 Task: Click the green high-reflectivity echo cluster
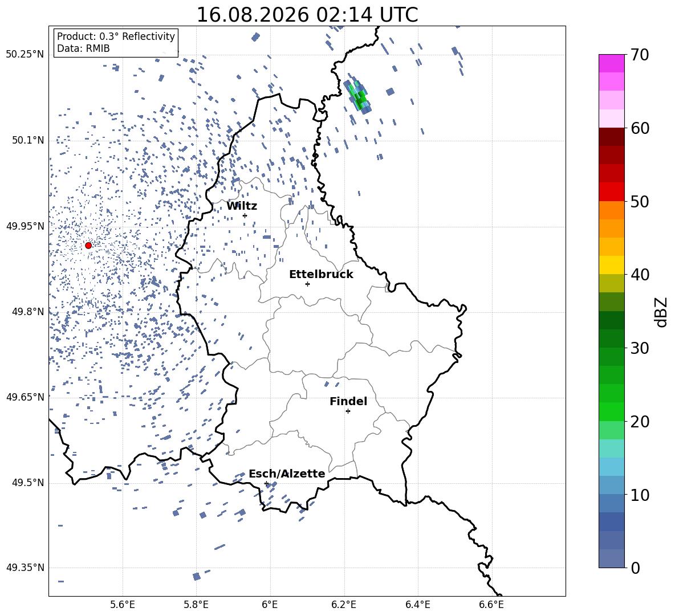click(357, 96)
